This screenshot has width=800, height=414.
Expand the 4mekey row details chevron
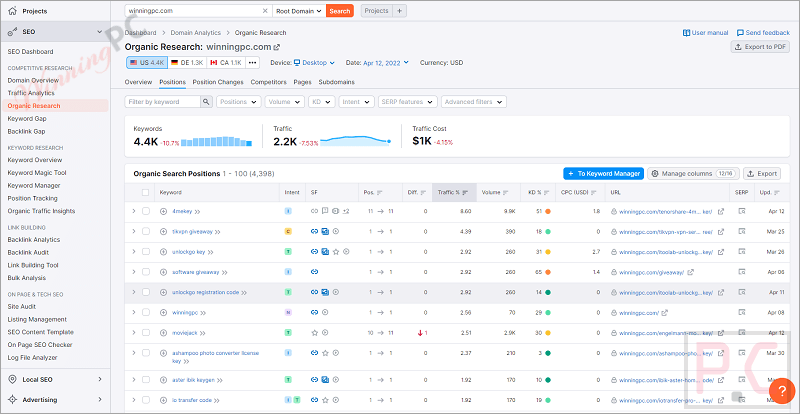[134, 211]
